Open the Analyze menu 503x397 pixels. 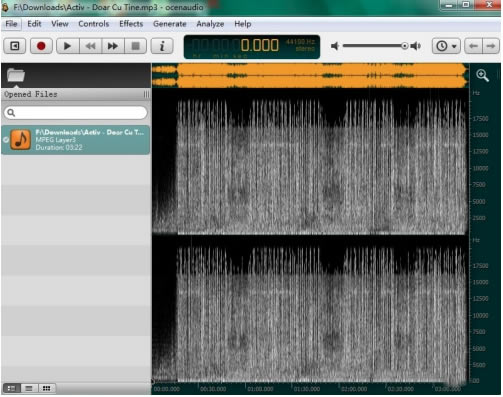tap(210, 24)
